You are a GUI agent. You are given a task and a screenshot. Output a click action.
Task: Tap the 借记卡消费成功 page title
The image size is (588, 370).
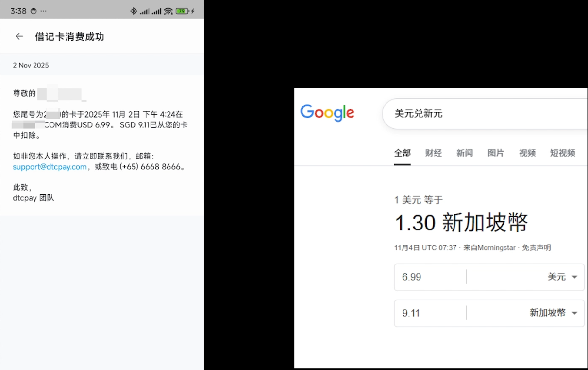[x=69, y=36]
